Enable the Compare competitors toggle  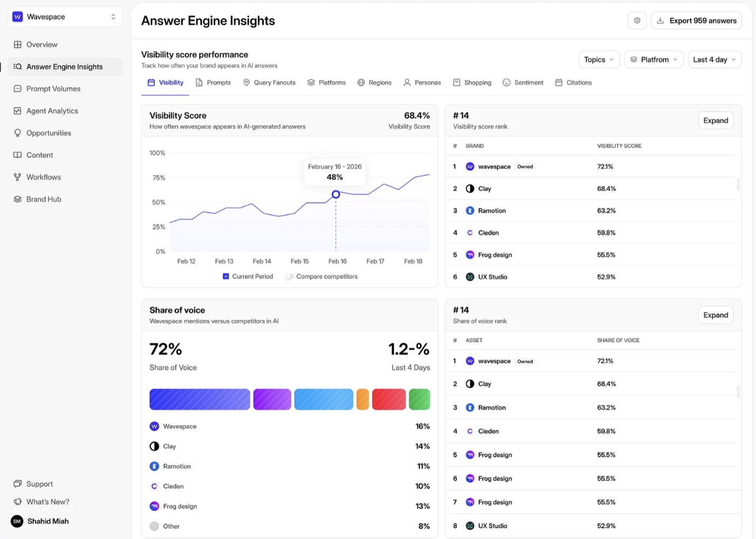tap(289, 276)
